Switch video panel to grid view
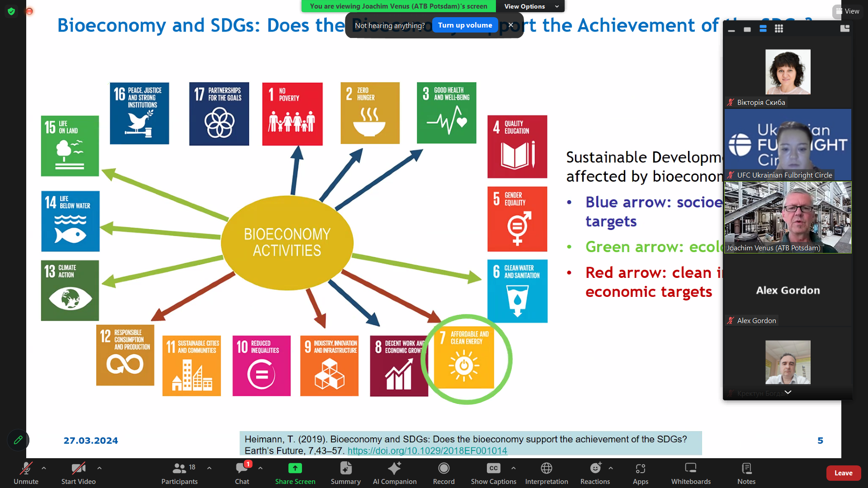Screen dimensions: 868x488 (x=778, y=29)
